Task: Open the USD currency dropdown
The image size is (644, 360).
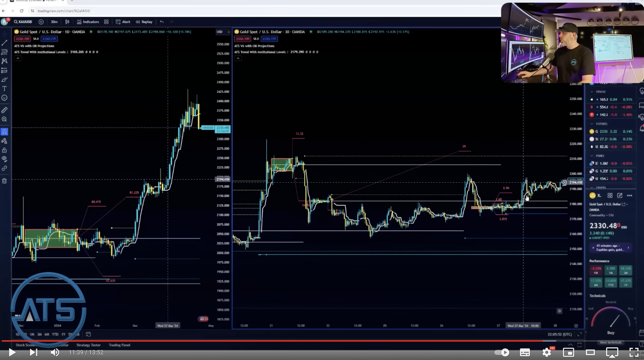Action: (222, 32)
